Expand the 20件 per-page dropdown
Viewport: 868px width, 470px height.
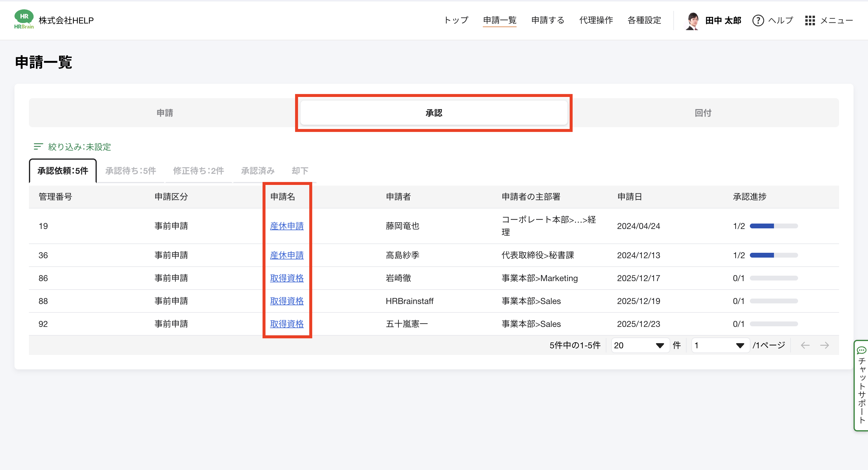pyautogui.click(x=639, y=345)
